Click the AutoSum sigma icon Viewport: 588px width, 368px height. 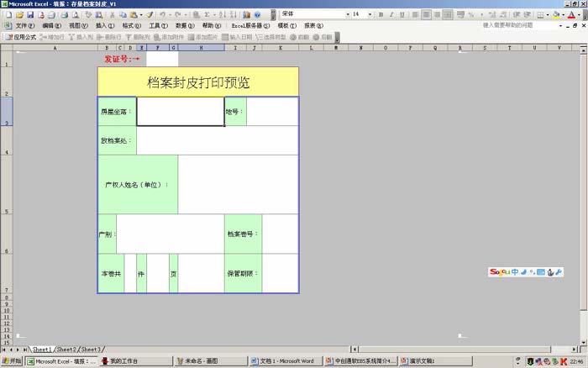[207, 14]
